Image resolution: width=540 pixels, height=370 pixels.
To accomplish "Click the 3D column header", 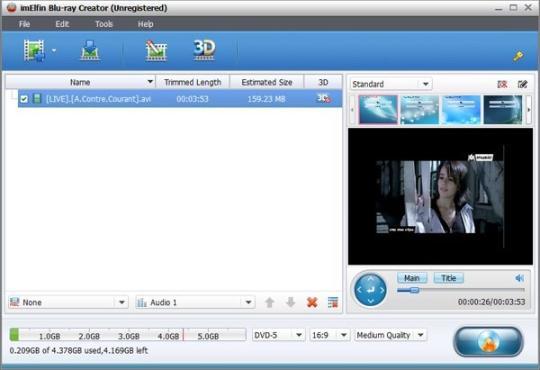I will [x=323, y=82].
